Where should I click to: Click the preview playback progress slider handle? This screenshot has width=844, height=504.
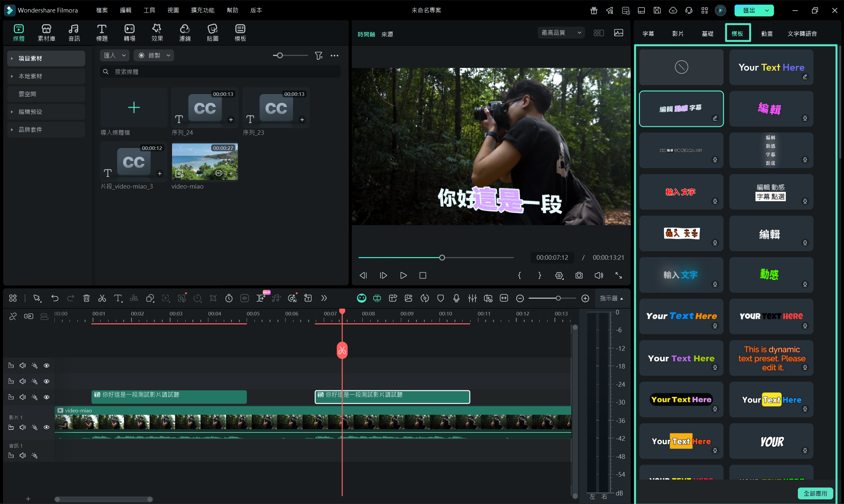[442, 257]
